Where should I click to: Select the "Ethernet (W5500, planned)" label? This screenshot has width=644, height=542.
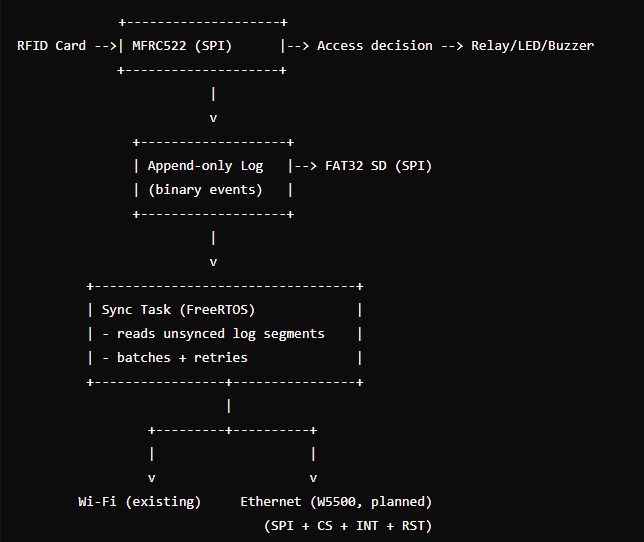coord(336,501)
